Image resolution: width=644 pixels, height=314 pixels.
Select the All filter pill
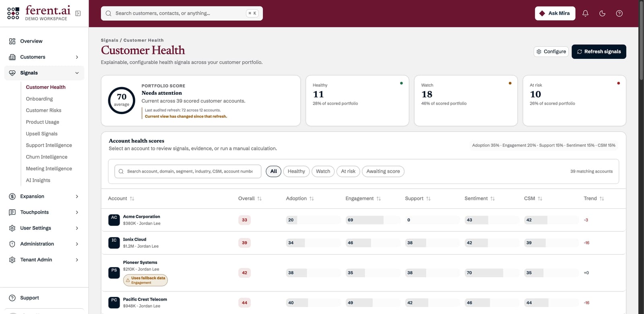coord(274,171)
